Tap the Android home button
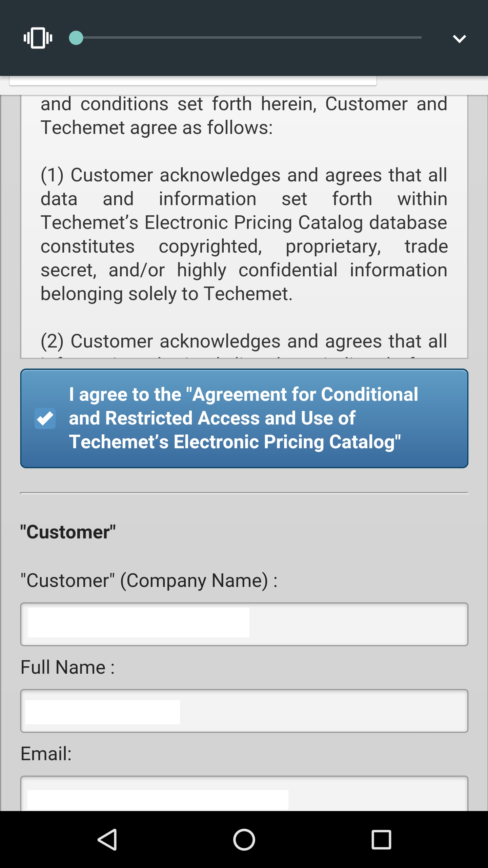The image size is (488, 868). [x=244, y=840]
